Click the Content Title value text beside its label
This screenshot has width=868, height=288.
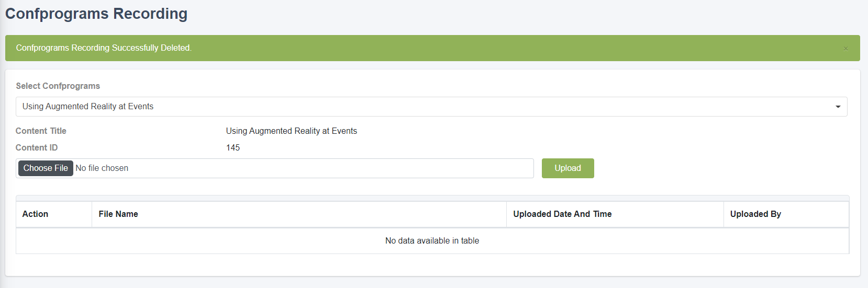coord(292,131)
